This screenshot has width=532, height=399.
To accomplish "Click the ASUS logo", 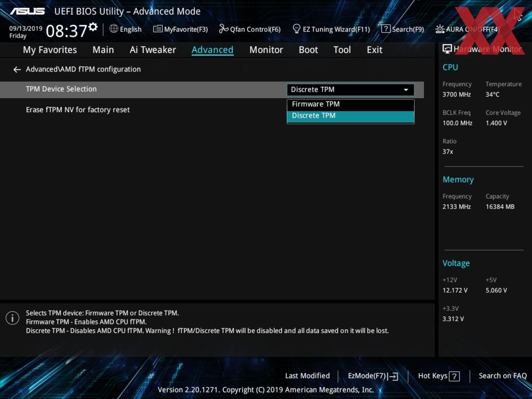I will 27,11.
